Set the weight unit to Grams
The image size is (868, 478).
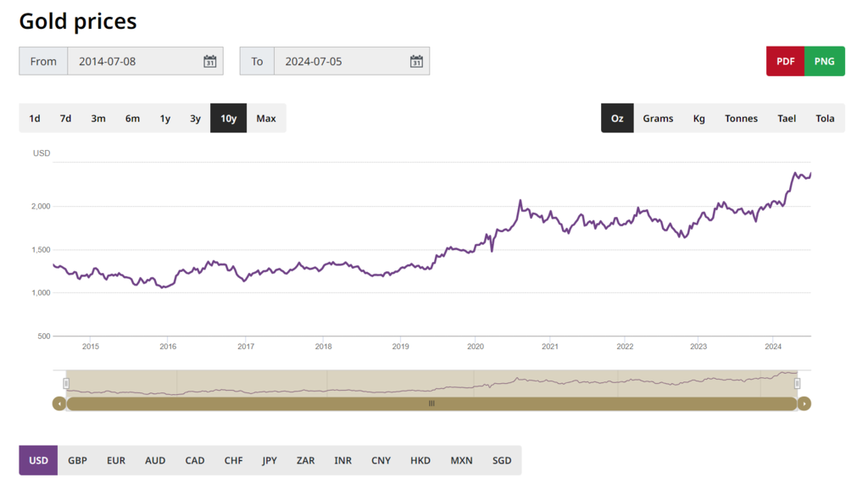tap(658, 119)
